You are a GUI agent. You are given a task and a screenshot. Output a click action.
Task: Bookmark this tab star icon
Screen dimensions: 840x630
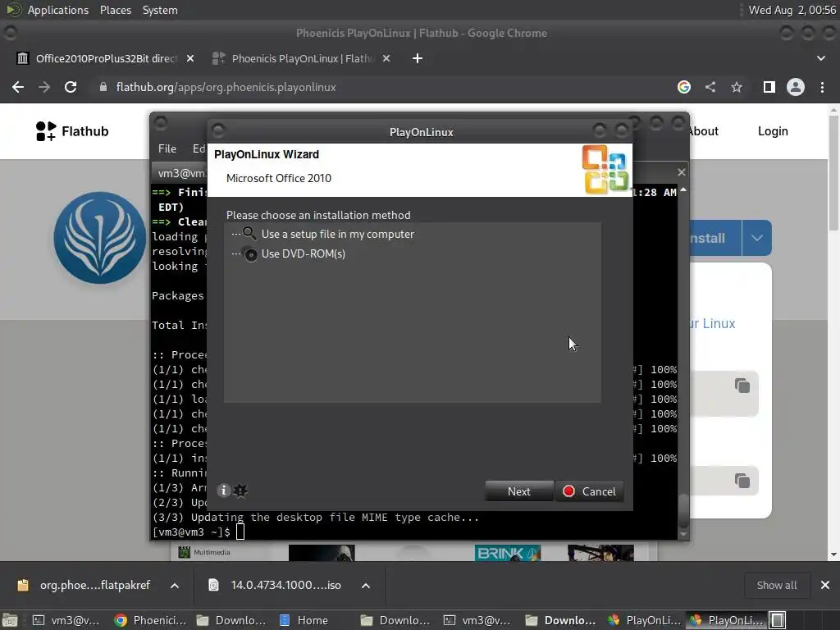coord(737,87)
